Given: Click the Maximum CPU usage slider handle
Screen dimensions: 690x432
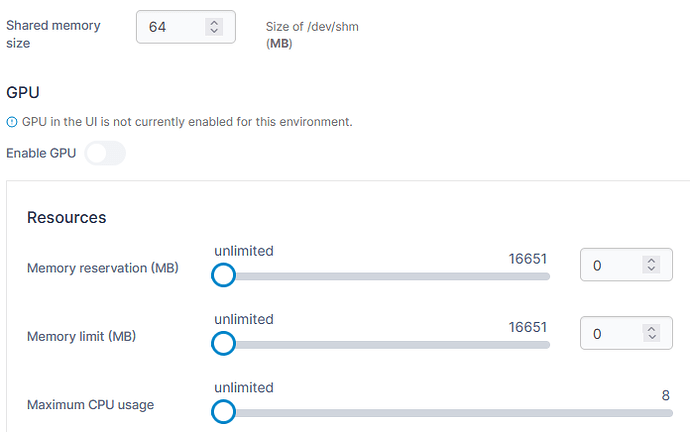Looking at the screenshot, I should point(223,412).
